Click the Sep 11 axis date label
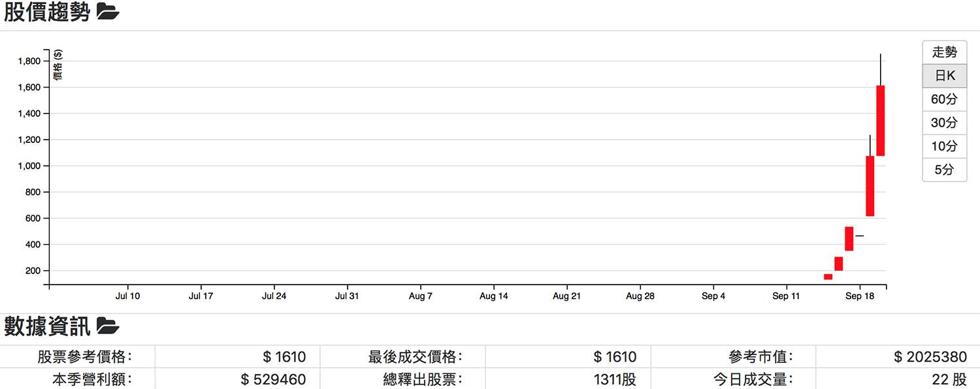 click(x=787, y=296)
